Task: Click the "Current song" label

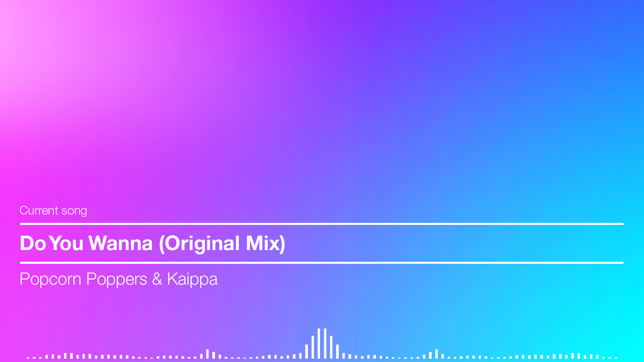Action: [x=53, y=211]
